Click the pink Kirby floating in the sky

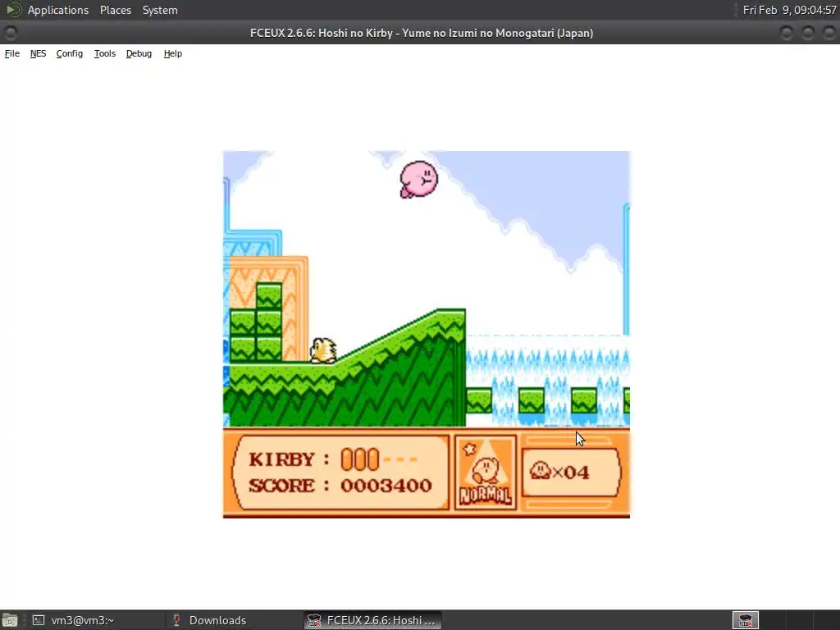418,180
